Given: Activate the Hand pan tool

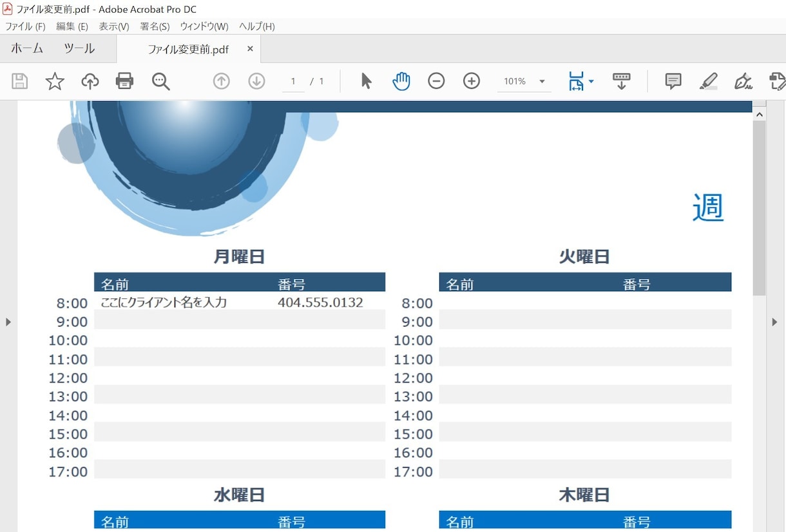Looking at the screenshot, I should [401, 81].
